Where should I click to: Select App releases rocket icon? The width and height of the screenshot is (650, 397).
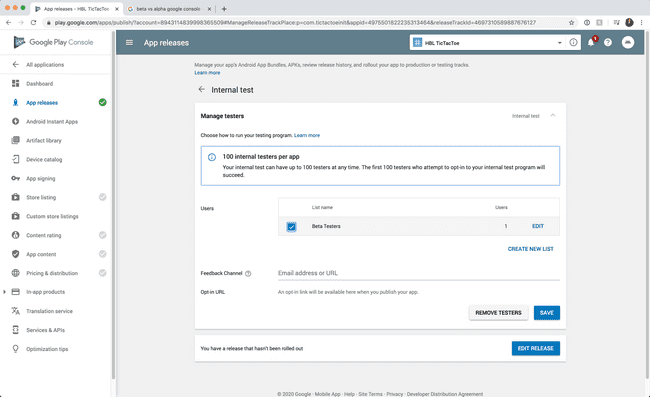(15, 102)
